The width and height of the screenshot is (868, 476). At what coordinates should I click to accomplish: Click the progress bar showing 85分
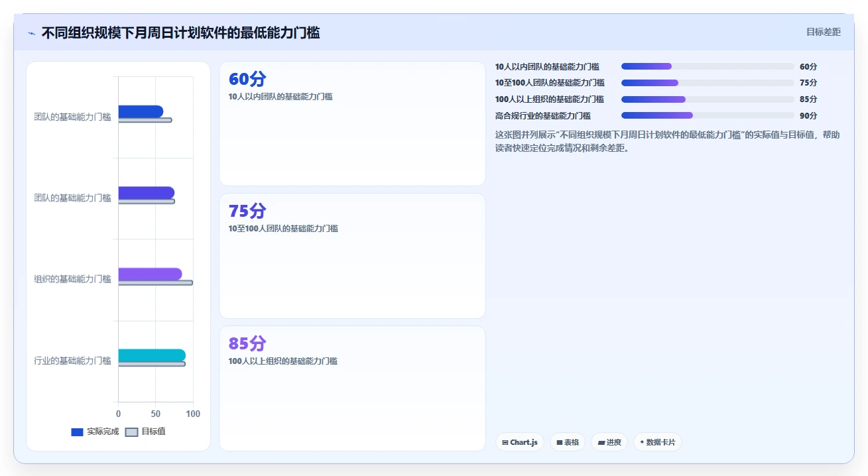[708, 99]
